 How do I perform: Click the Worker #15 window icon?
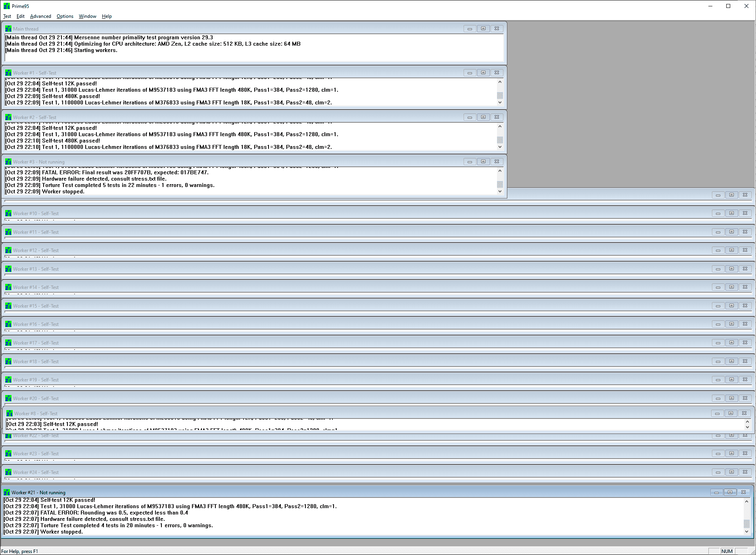coord(8,306)
